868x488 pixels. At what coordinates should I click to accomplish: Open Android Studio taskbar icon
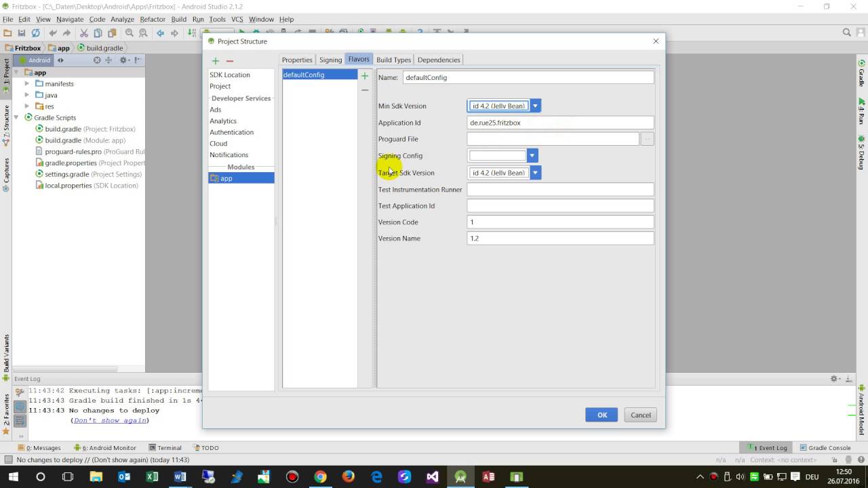click(x=460, y=476)
